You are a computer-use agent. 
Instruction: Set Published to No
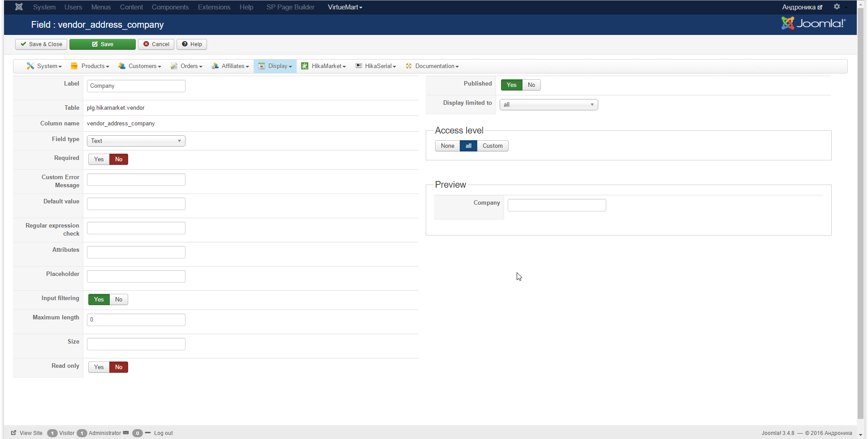click(531, 85)
